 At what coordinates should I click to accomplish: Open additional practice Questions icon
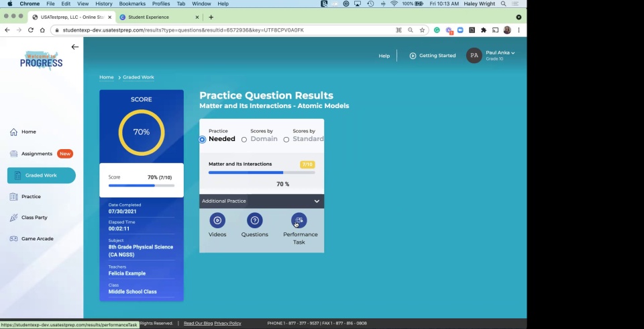255,220
